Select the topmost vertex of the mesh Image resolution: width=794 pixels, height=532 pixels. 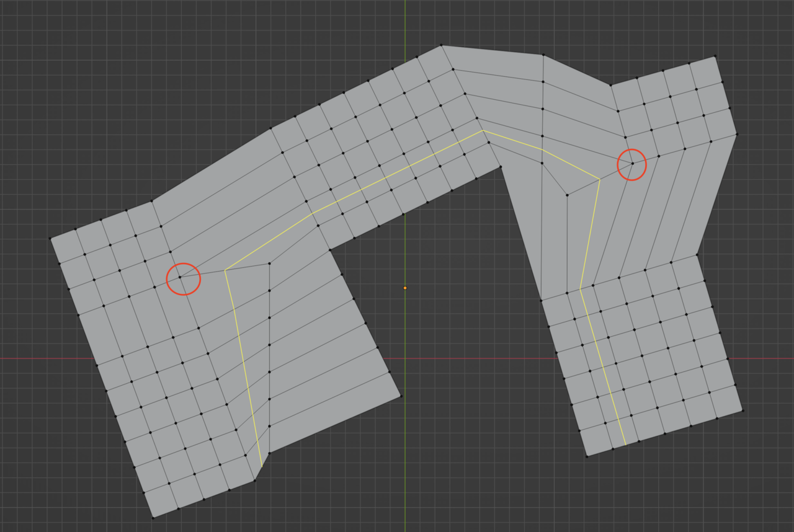(441, 45)
